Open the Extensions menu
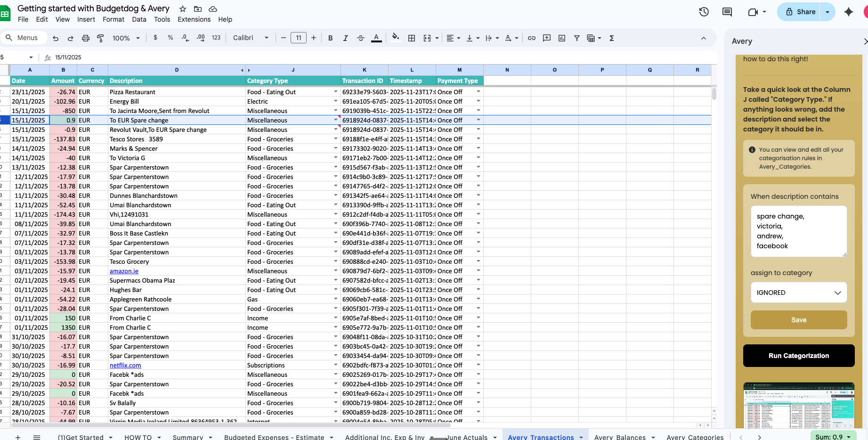 click(194, 19)
